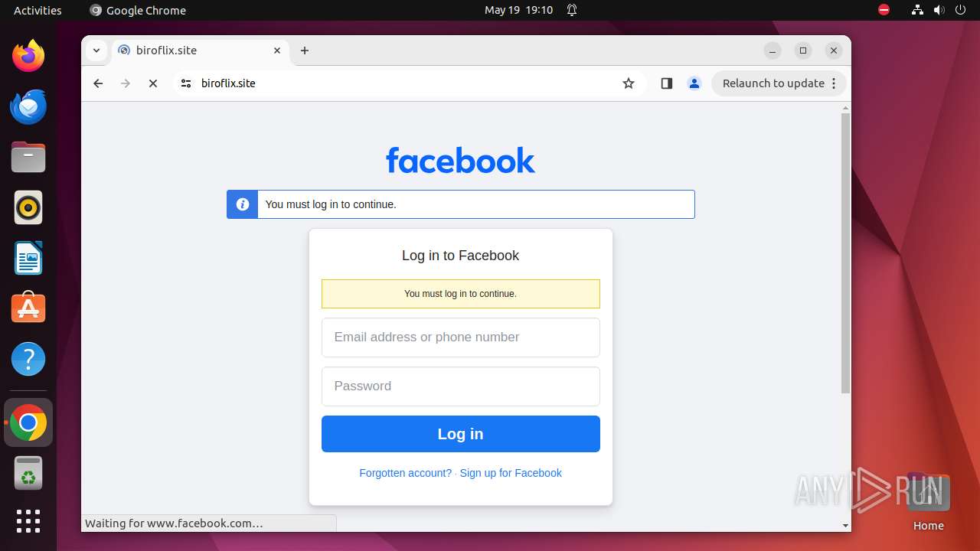
Task: Click the red do-not-disturb indicator icon
Action: (x=884, y=10)
